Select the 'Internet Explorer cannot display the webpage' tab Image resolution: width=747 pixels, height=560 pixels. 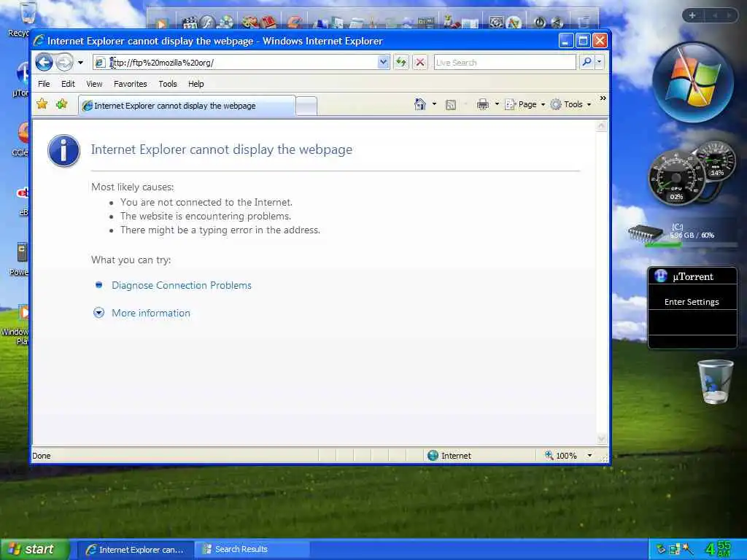coord(187,106)
